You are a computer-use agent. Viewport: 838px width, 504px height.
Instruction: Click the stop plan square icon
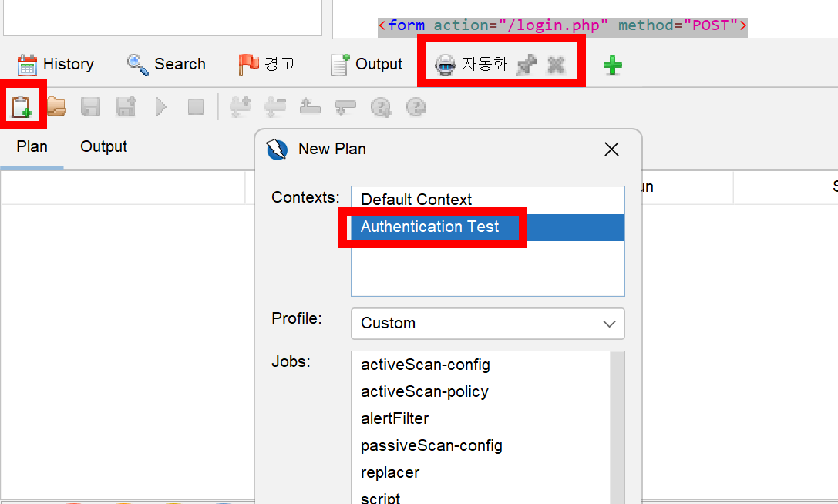[196, 107]
